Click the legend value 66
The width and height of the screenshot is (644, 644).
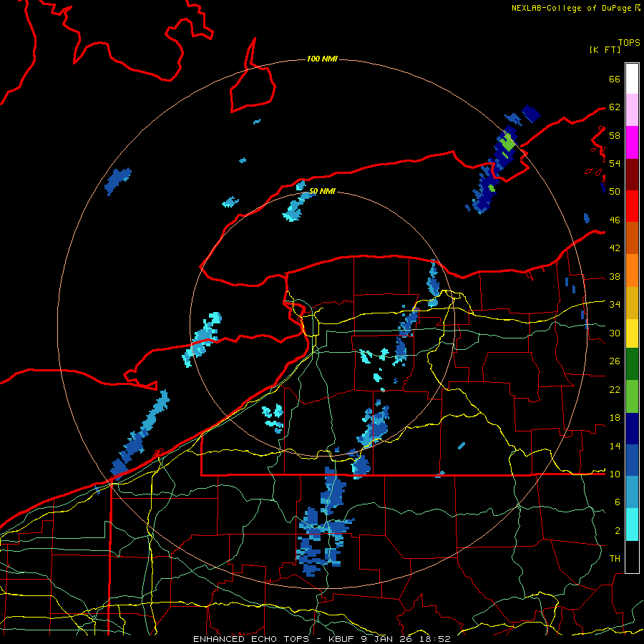[615, 79]
